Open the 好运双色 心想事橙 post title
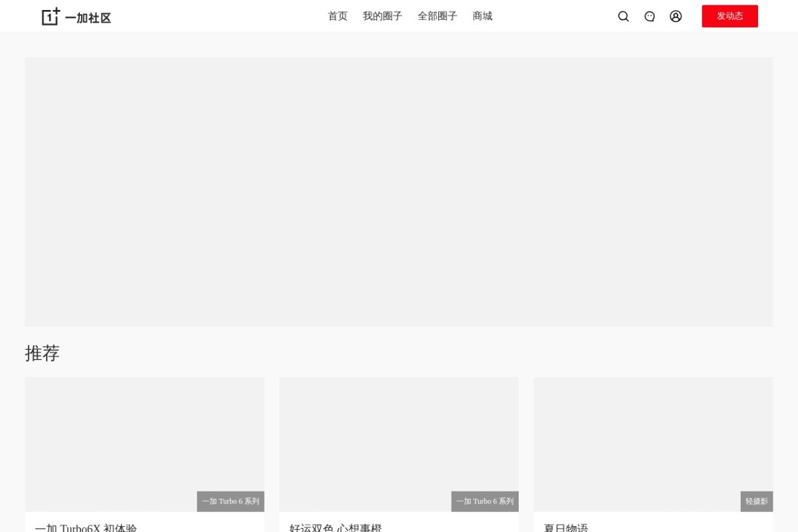This screenshot has width=798, height=532. [x=336, y=528]
